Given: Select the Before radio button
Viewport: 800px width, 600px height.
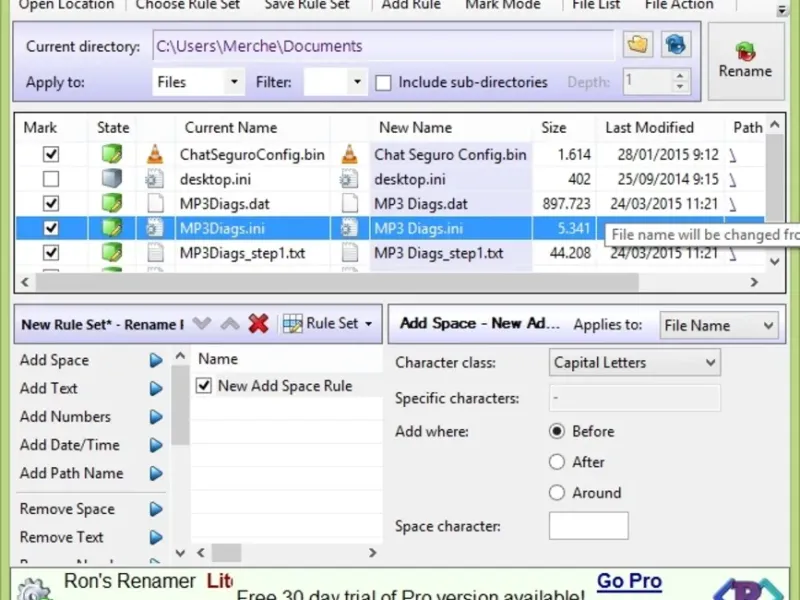Looking at the screenshot, I should [557, 431].
